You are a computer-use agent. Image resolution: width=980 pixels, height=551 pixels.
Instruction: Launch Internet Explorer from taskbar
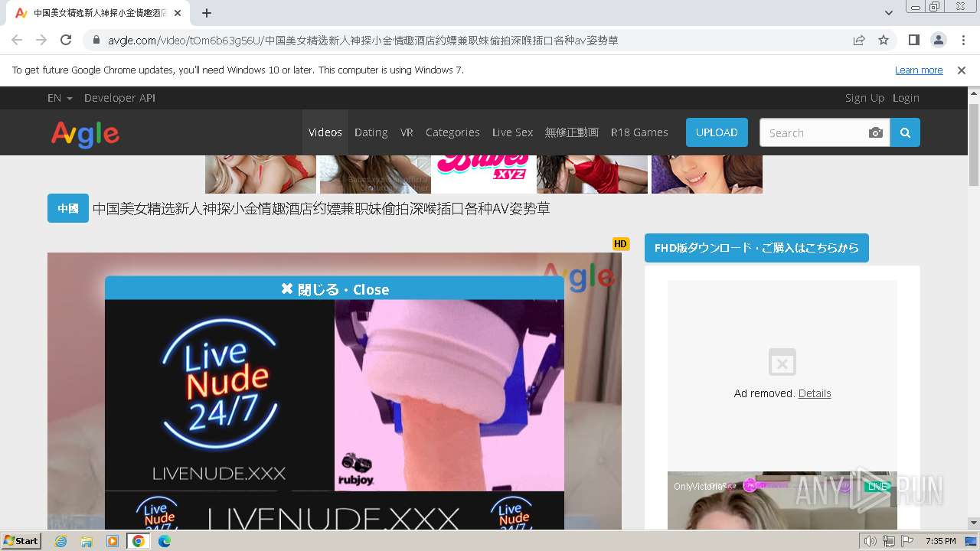tap(60, 541)
